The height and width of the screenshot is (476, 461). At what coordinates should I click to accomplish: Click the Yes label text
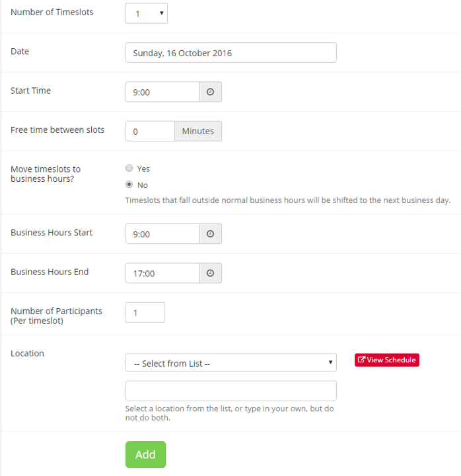click(143, 169)
